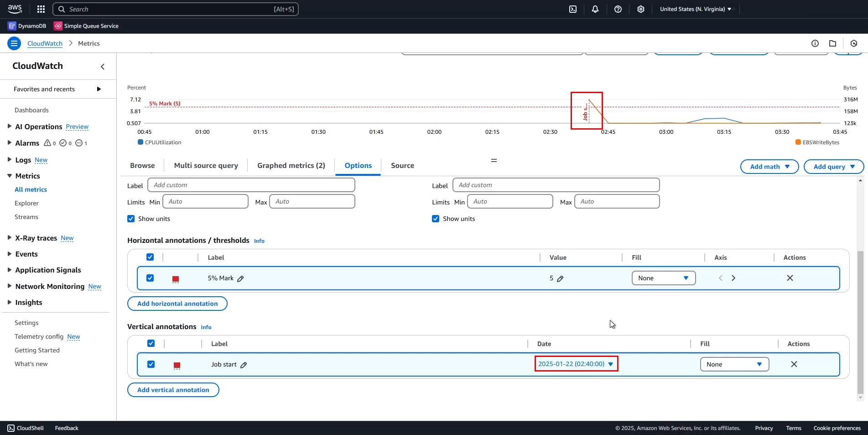Image resolution: width=868 pixels, height=435 pixels.
Task: Click Add horizontal annotation button
Action: pos(177,304)
